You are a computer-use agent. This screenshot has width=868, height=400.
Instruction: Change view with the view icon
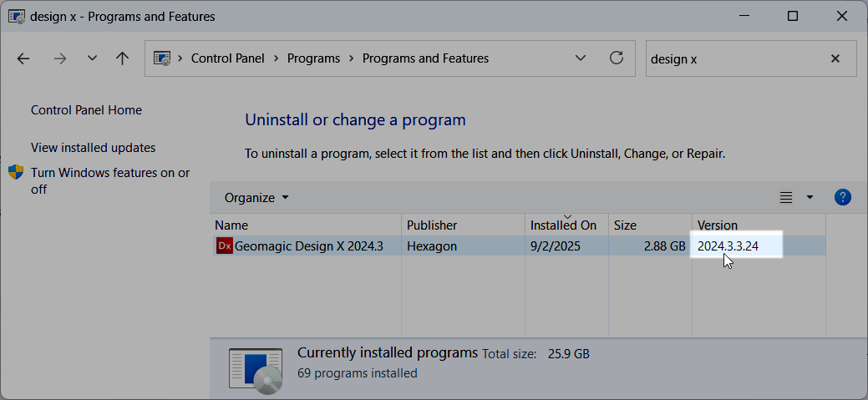785,197
